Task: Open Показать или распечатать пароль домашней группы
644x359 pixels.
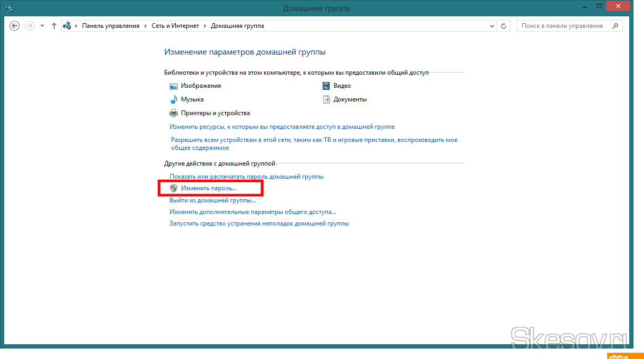Action: 246,177
